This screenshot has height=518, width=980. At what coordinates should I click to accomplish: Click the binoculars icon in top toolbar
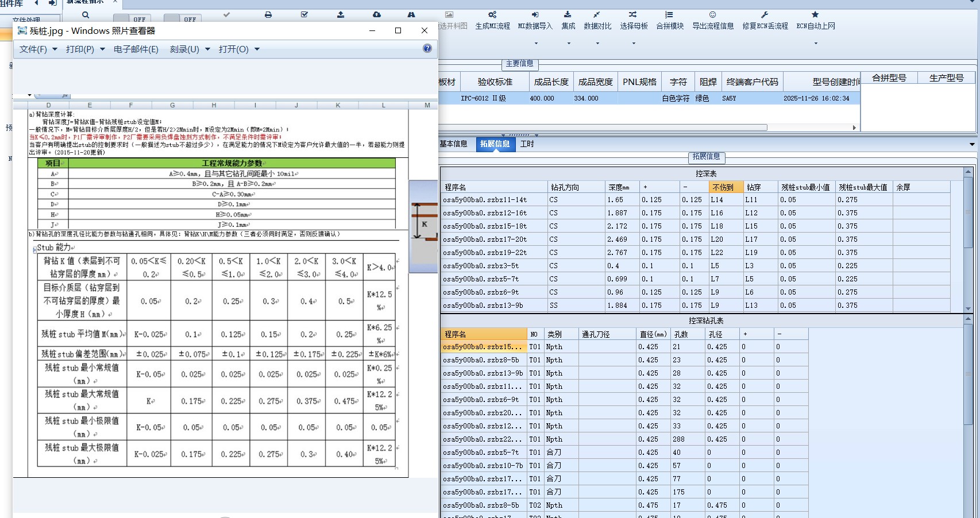tap(411, 14)
